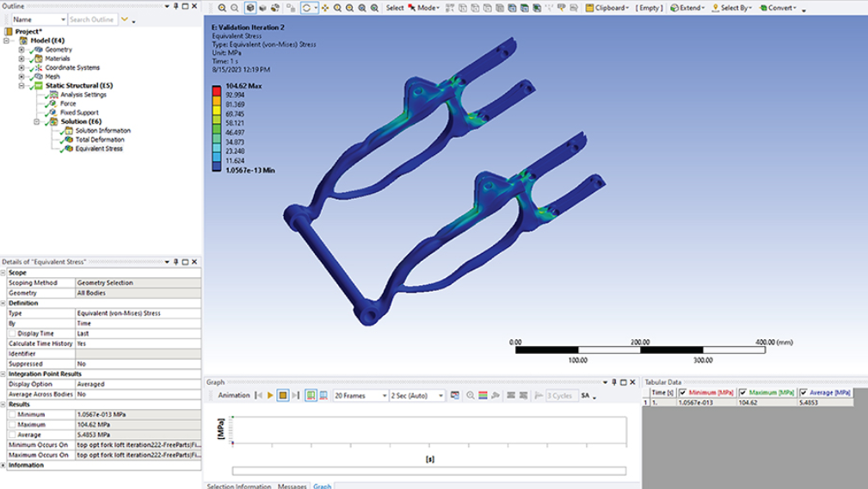Click the Mesh icon in the outline
The height and width of the screenshot is (489, 868).
point(38,77)
